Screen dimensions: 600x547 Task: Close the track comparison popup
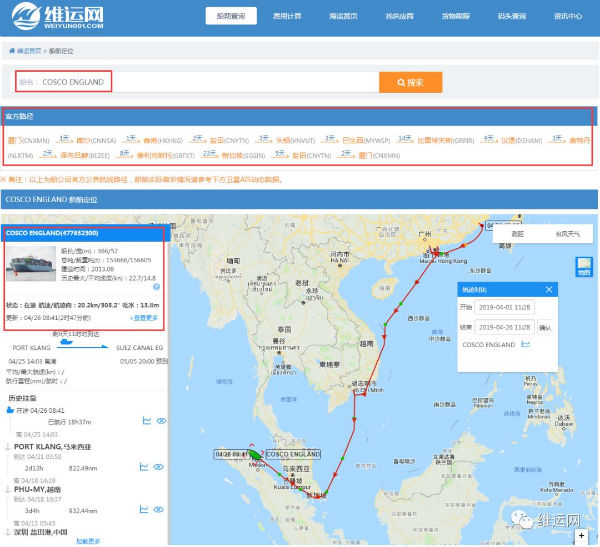[x=549, y=289]
